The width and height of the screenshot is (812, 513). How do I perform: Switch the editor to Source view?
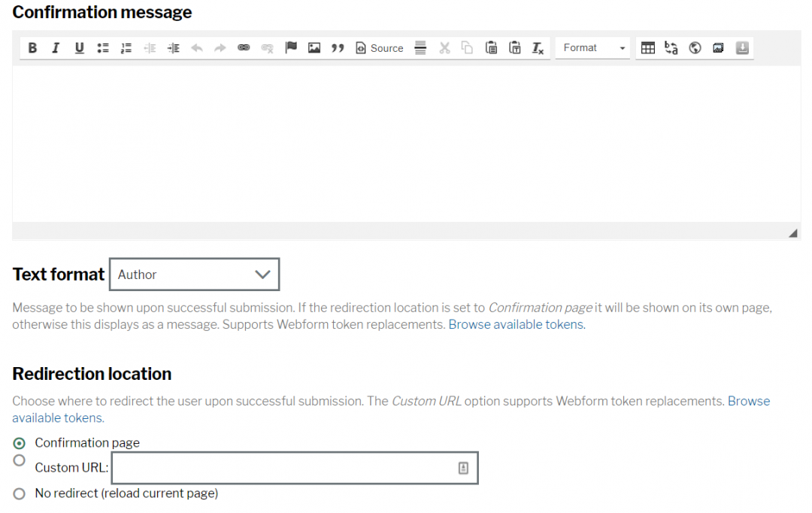(380, 47)
